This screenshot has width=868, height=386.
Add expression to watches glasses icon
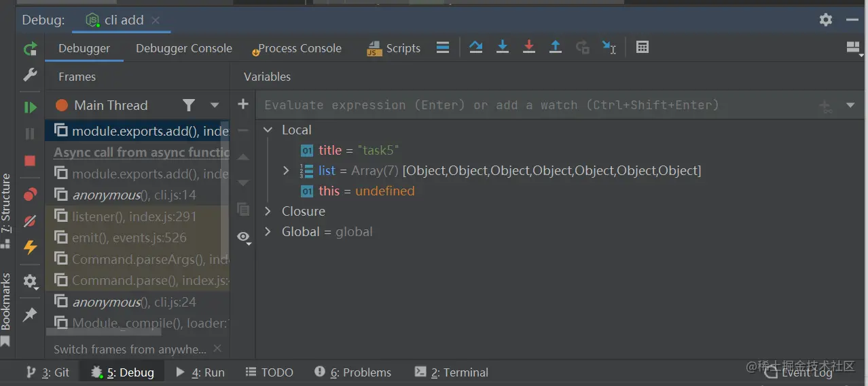click(x=826, y=106)
